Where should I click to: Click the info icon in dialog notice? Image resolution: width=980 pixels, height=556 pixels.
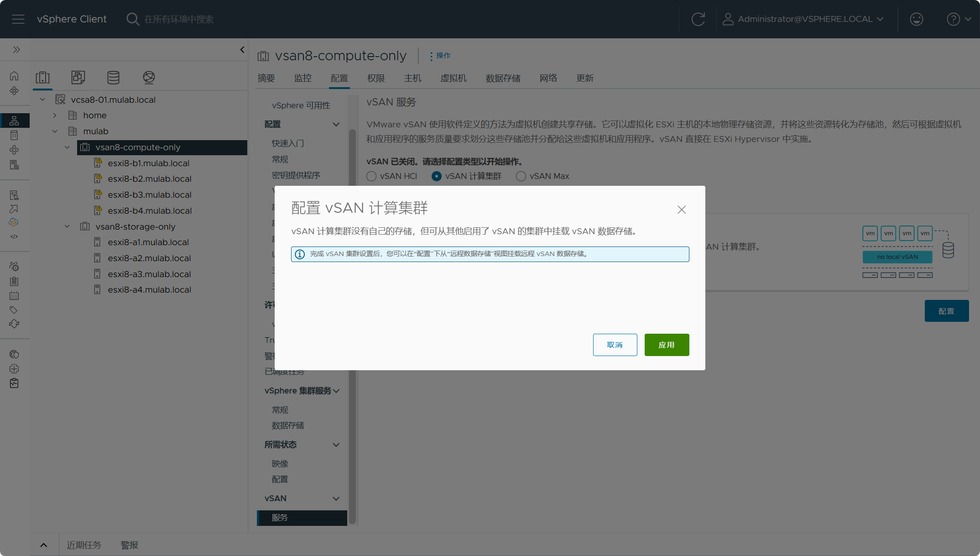pos(300,254)
